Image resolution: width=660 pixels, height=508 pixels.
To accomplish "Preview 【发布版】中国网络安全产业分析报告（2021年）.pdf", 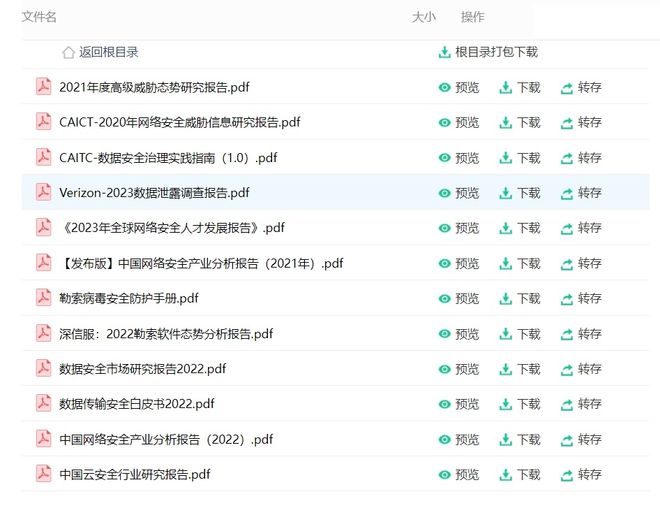I will point(459,263).
